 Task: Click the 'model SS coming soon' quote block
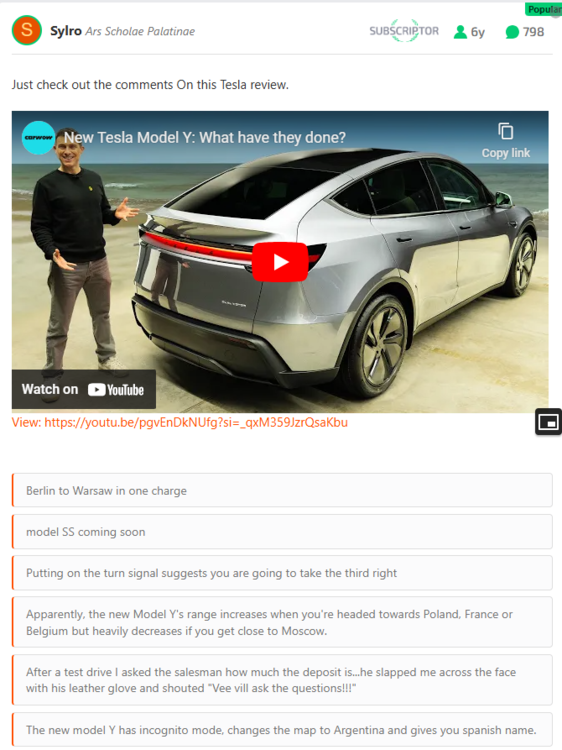282,531
